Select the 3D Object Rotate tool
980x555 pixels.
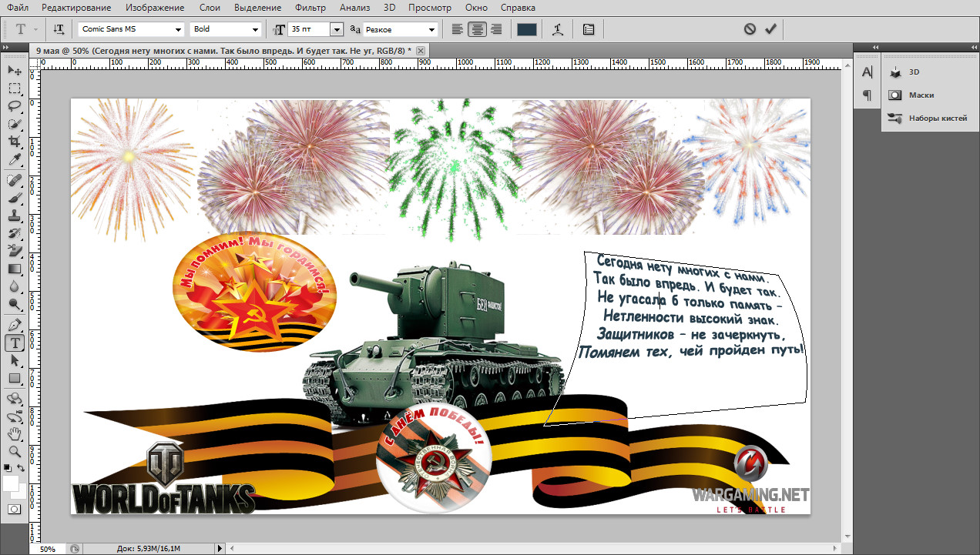(x=14, y=399)
